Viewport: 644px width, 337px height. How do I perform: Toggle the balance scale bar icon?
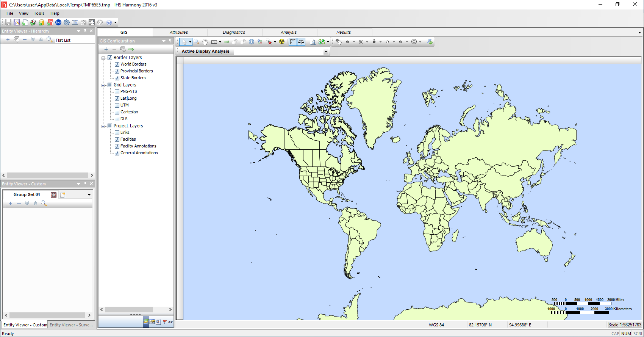pyautogui.click(x=301, y=42)
